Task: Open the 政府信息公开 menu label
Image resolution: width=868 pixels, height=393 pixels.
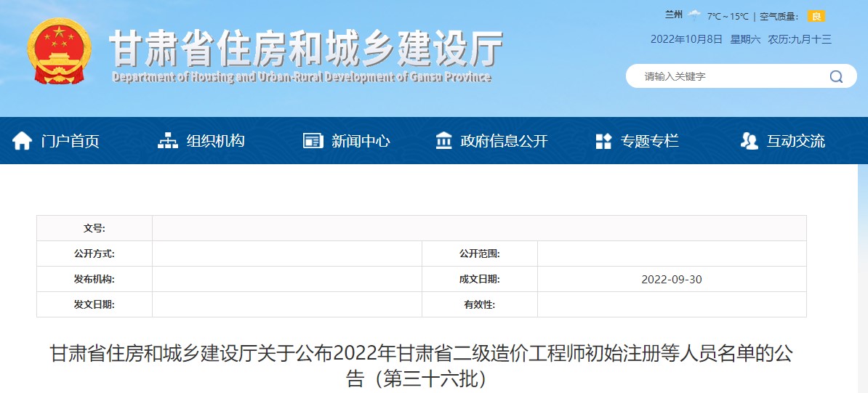Action: [504, 141]
